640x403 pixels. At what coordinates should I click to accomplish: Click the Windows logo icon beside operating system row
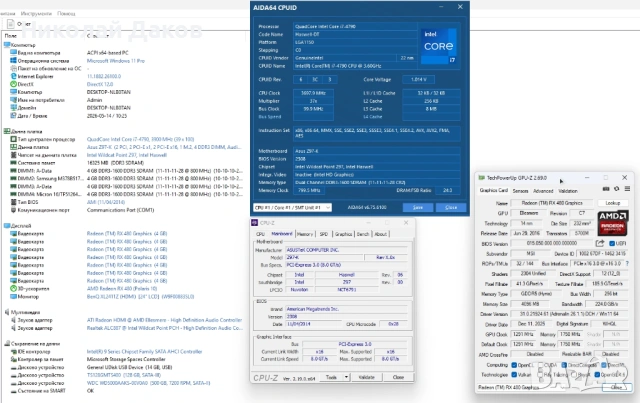[x=13, y=61]
